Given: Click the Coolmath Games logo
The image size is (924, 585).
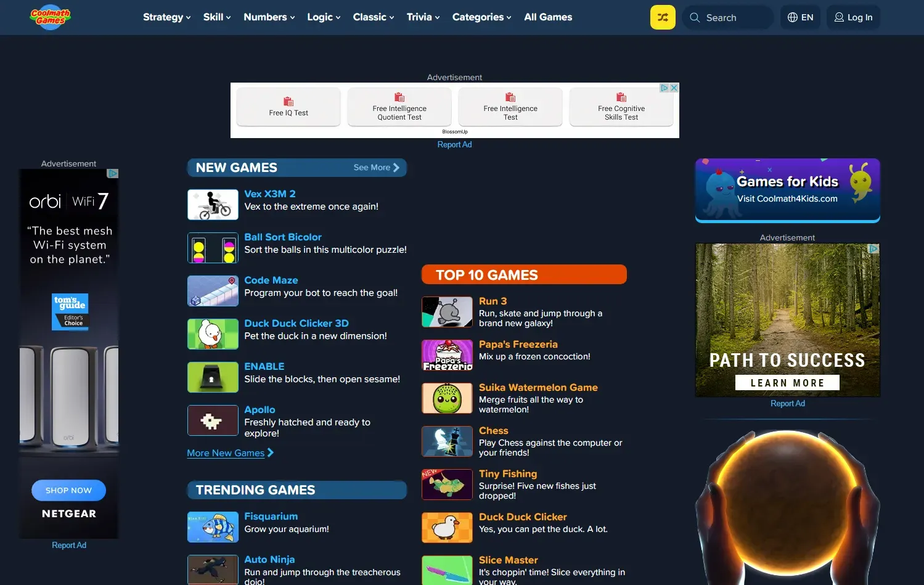Looking at the screenshot, I should (x=51, y=17).
